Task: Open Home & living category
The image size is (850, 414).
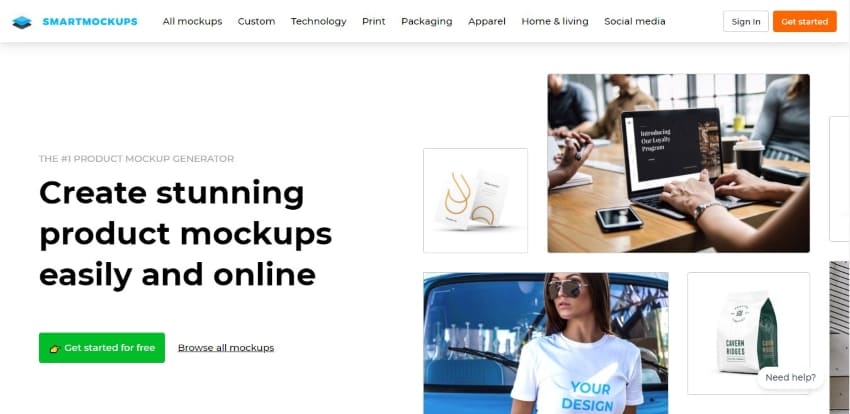Action: [555, 22]
